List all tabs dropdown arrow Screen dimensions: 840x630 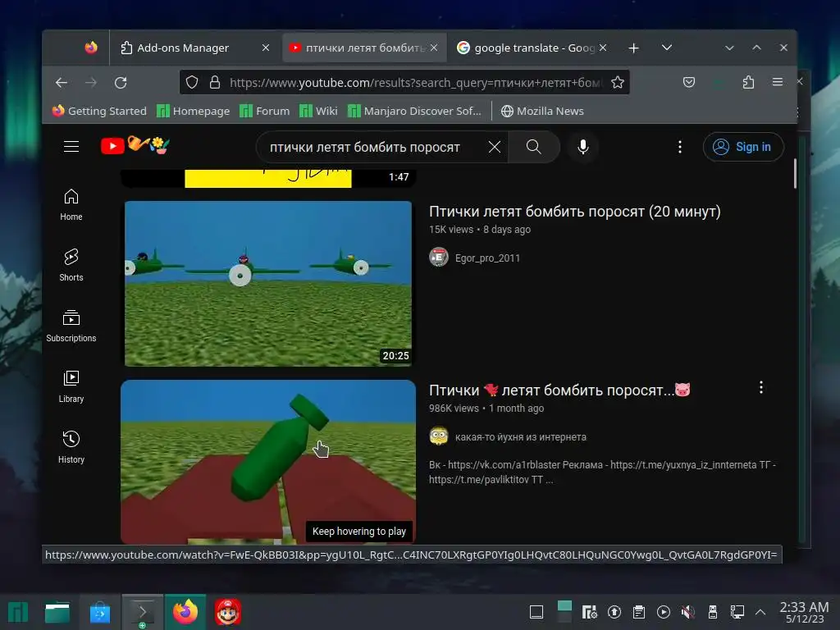pos(666,48)
